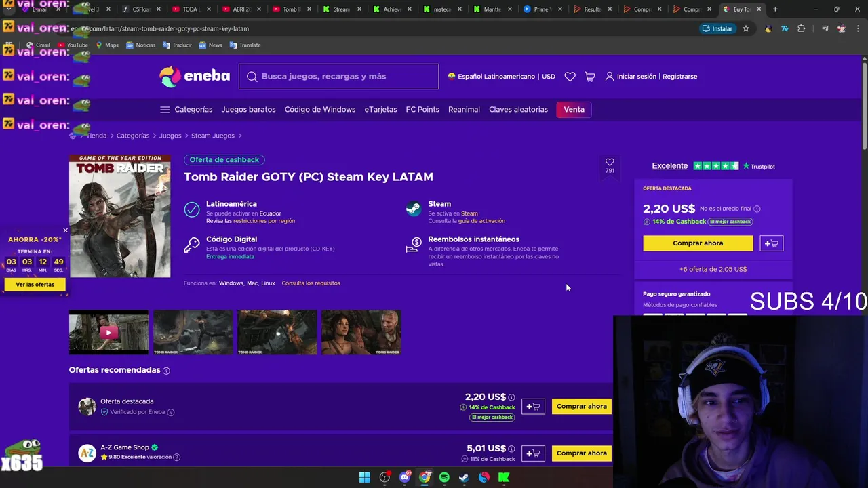868x488 pixels.
Task: Go to Juegos breadcrumb
Action: click(170, 136)
